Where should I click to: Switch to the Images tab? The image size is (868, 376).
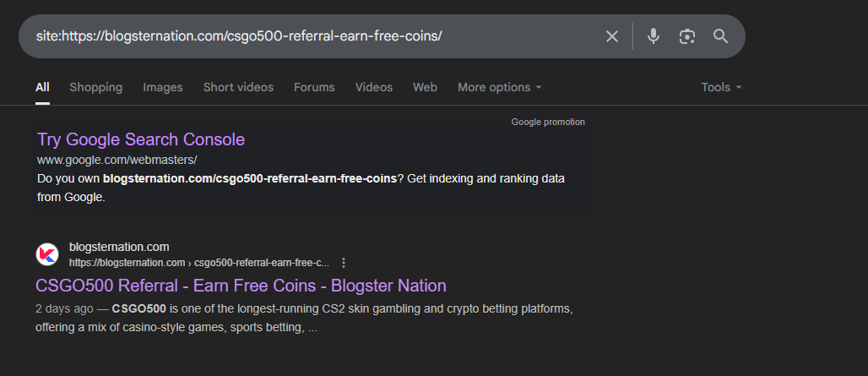tap(163, 88)
